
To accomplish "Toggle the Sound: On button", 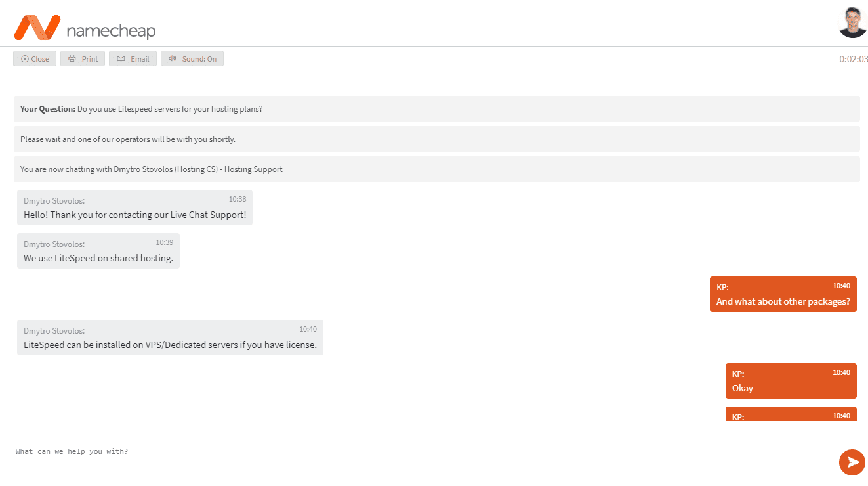I will [x=192, y=59].
